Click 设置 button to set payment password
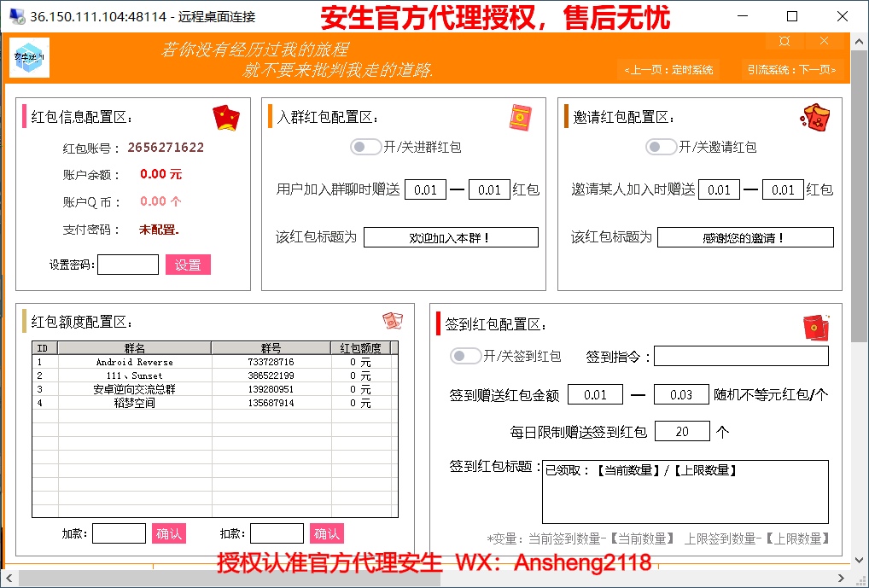This screenshot has height=588, width=869. 188,265
